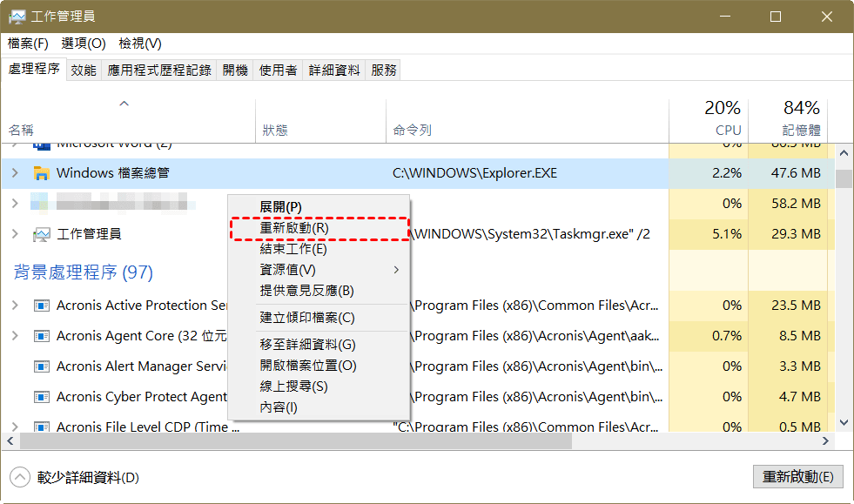Click the 47.6 MB memory value

click(x=796, y=173)
